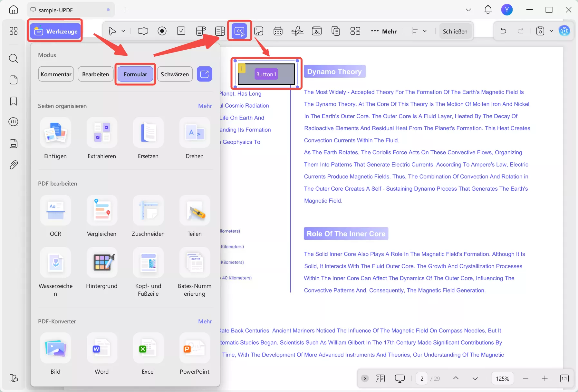The height and width of the screenshot is (392, 578).
Task: Select the date field form tool
Action: [278, 31]
